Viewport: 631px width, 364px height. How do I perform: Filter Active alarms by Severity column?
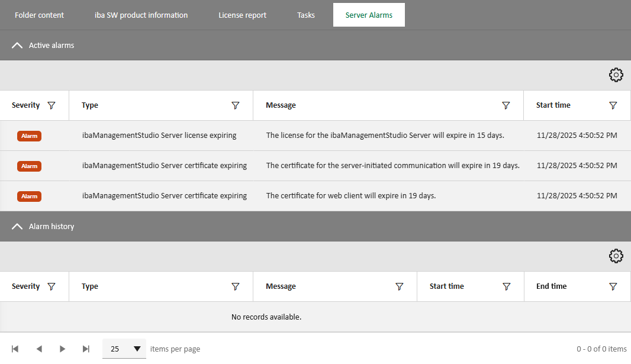tap(51, 105)
